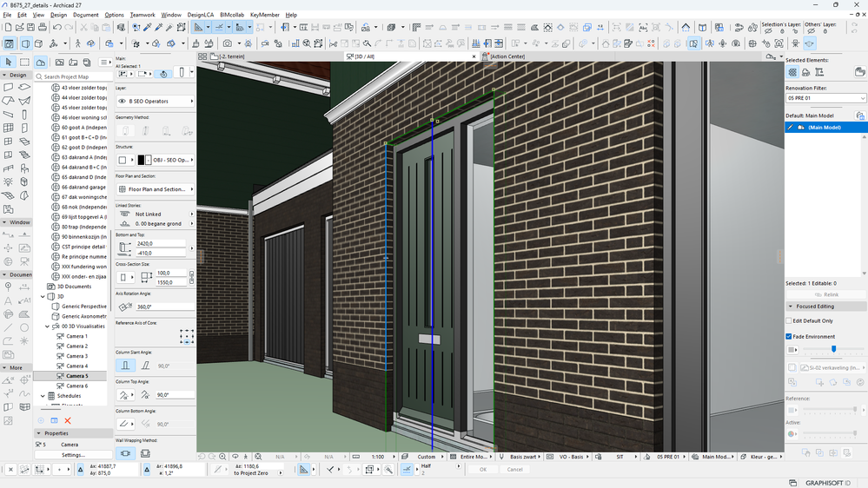Select the Marquee tool

coord(24,62)
